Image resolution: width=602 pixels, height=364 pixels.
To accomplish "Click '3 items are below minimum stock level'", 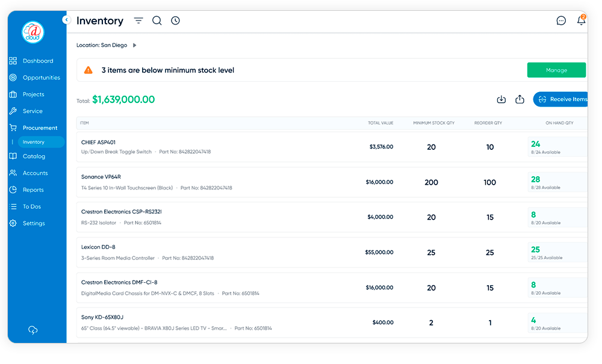I will (x=168, y=70).
